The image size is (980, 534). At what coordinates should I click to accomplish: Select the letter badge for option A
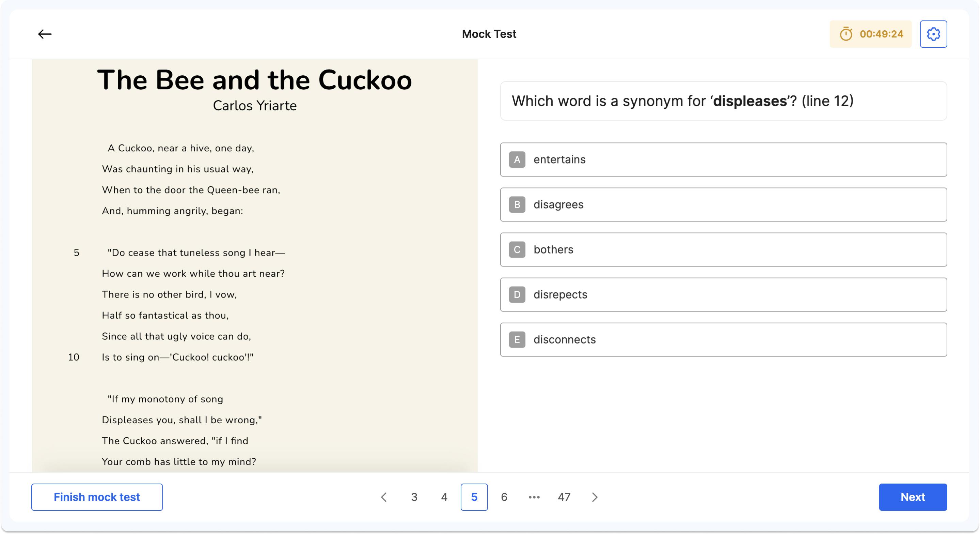coord(517,159)
